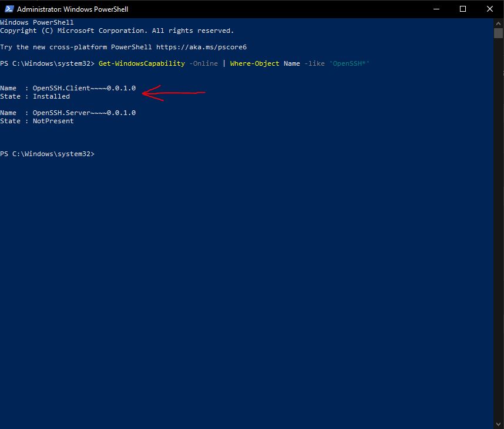
Task: Click the vertical scrollbar thumb
Action: pos(498,33)
